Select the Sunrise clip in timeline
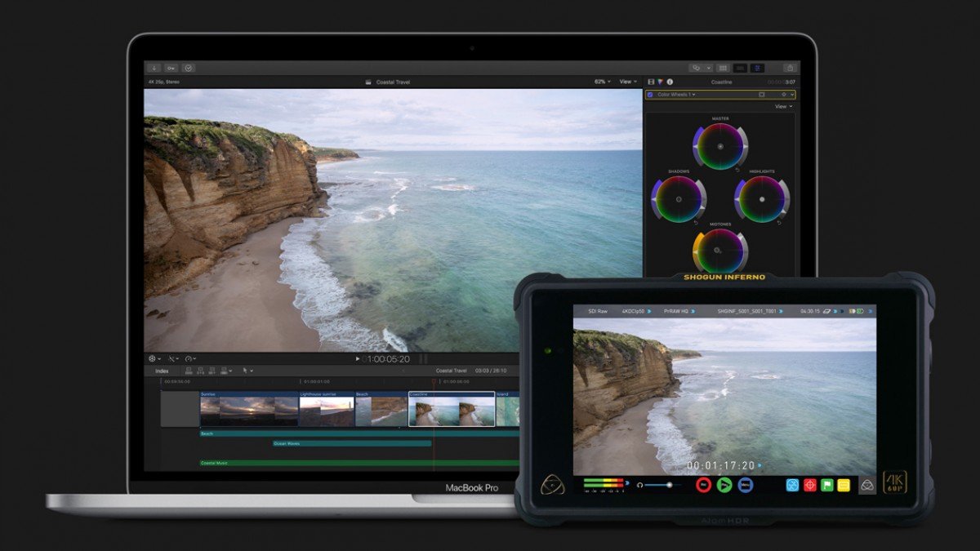 click(x=249, y=409)
